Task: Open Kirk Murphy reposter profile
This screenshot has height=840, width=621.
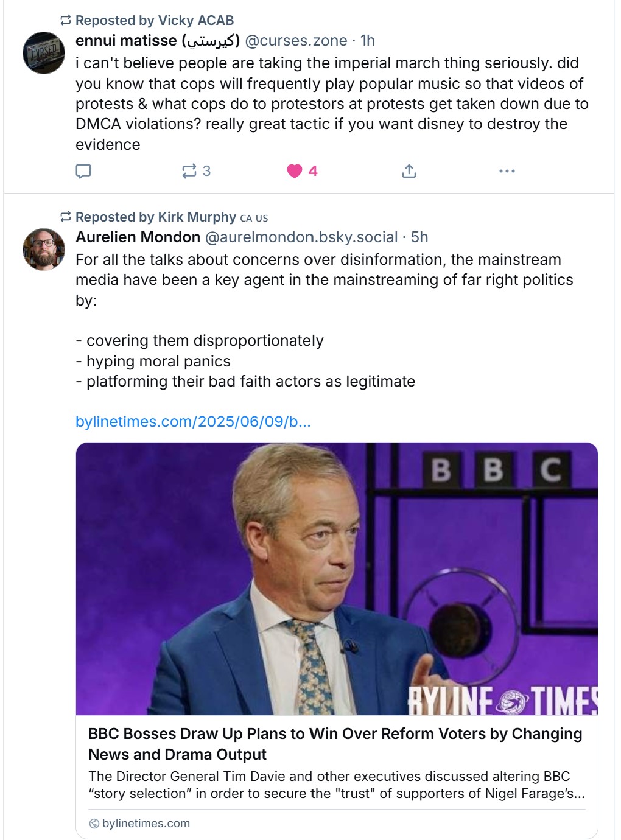Action: (197, 217)
